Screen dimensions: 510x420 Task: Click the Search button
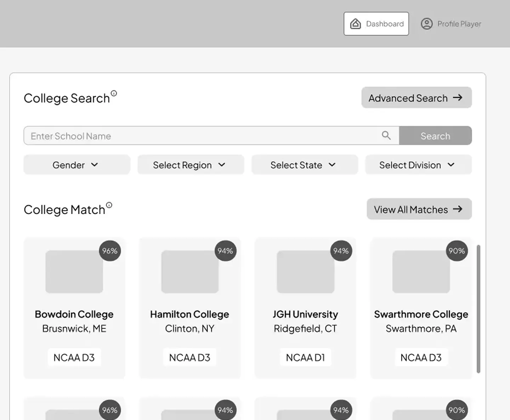pos(435,136)
